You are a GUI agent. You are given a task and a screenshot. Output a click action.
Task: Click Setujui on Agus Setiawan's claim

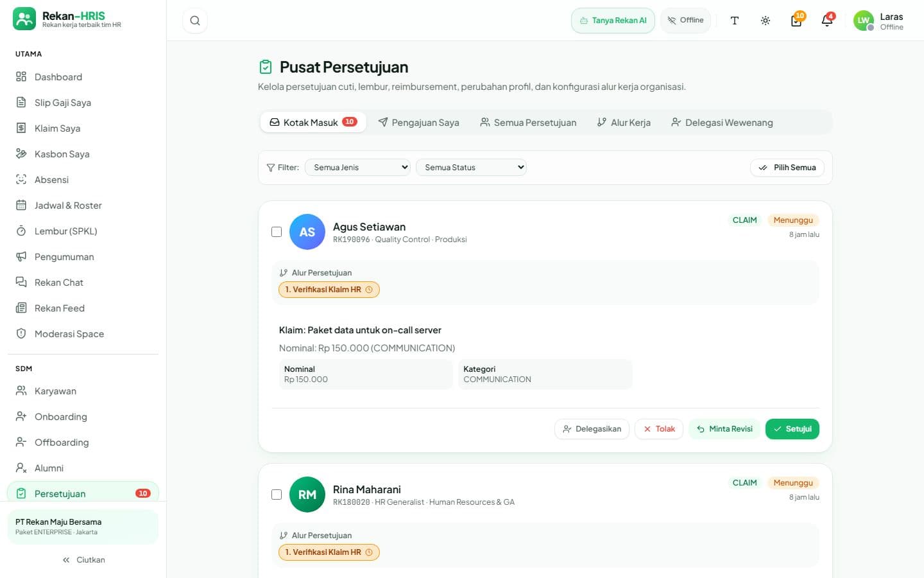point(792,429)
